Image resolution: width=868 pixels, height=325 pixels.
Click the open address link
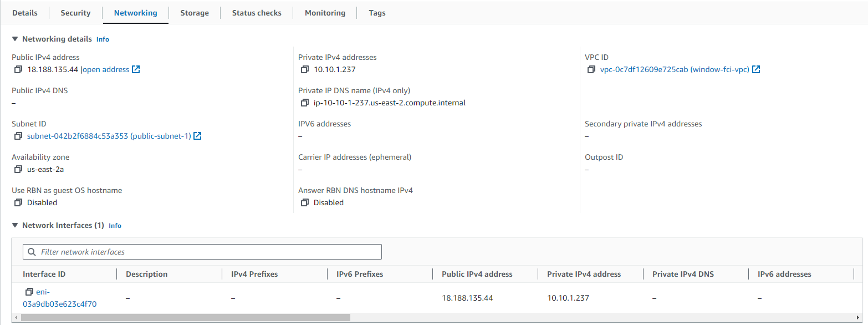pyautogui.click(x=106, y=70)
